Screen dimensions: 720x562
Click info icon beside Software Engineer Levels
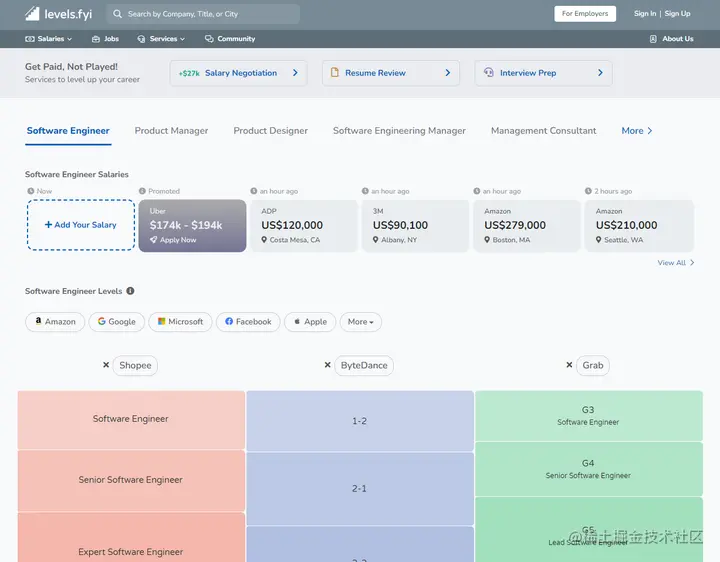tap(130, 291)
